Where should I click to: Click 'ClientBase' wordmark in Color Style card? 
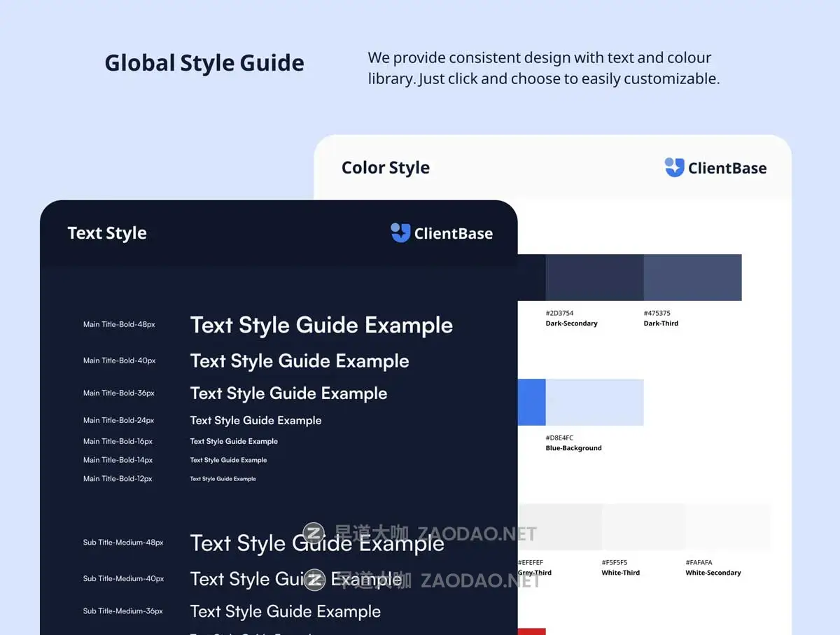pyautogui.click(x=727, y=168)
